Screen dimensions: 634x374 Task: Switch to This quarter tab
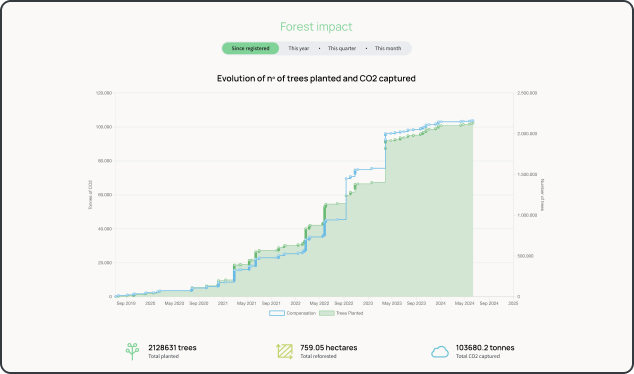coord(342,48)
